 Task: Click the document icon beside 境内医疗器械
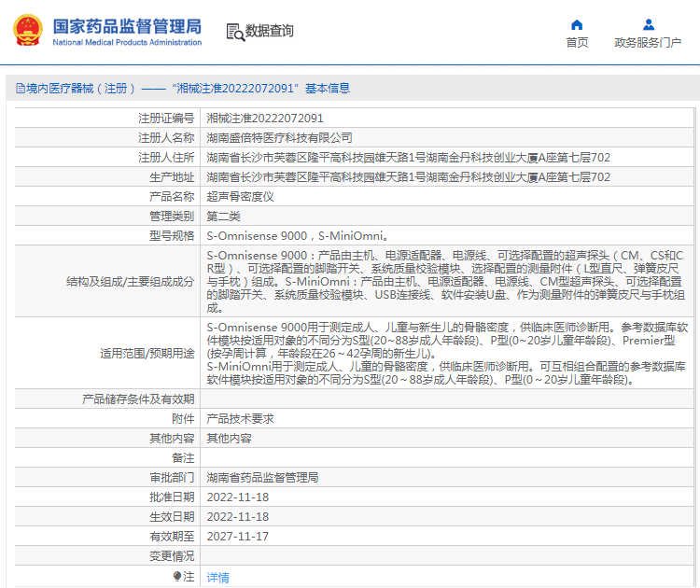(x=19, y=89)
